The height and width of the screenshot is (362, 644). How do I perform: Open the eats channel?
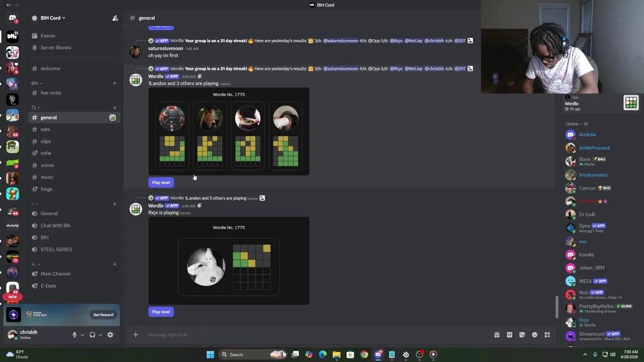coord(74,129)
